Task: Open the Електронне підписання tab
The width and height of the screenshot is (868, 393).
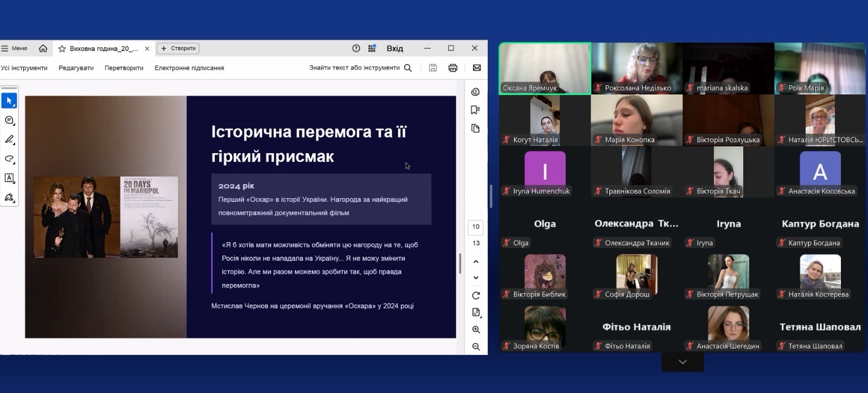Action: click(189, 68)
